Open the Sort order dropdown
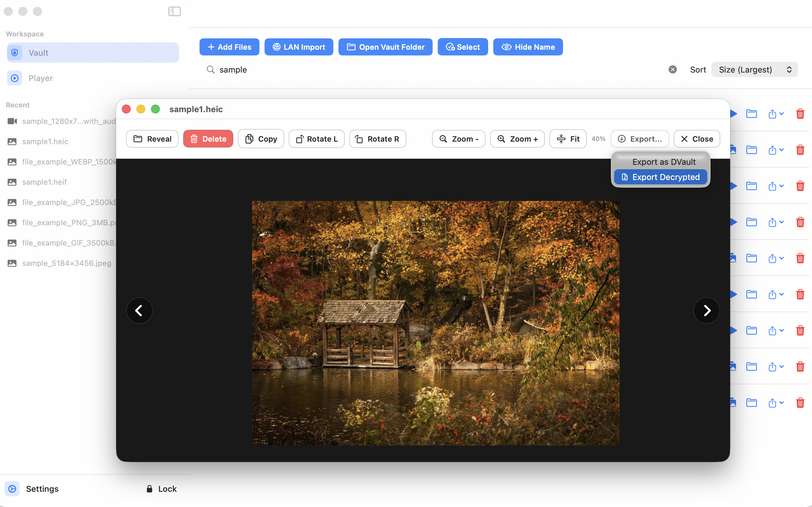 pos(754,69)
